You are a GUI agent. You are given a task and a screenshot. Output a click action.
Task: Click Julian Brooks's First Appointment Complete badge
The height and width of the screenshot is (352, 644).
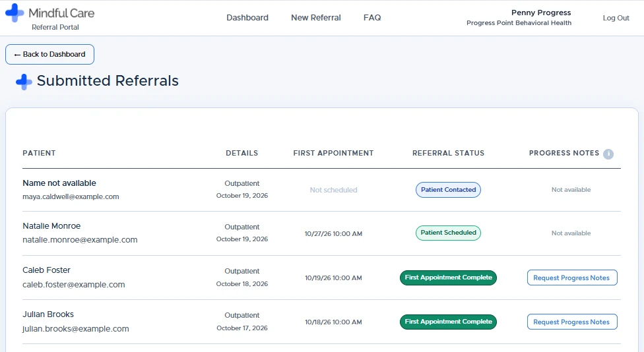point(448,322)
